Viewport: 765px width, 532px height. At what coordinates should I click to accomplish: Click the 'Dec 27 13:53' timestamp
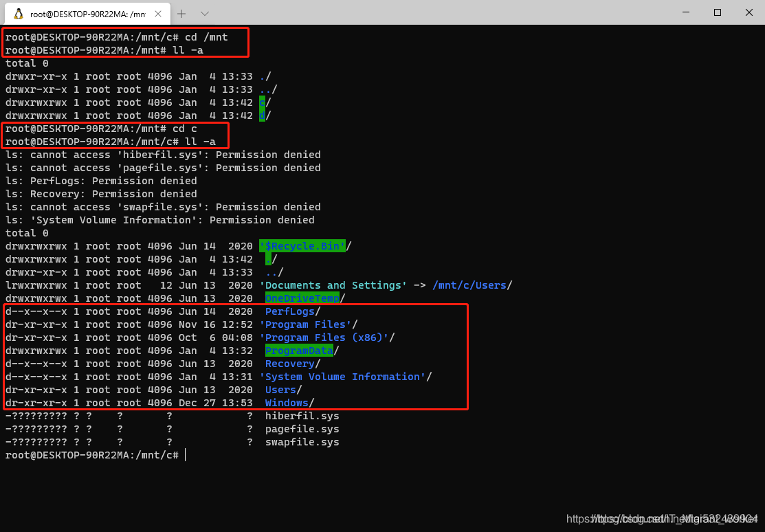point(216,403)
